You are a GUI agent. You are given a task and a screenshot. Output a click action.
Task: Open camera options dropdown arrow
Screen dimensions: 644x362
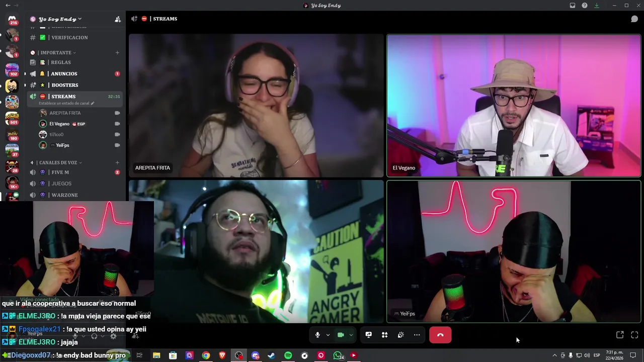pos(351,335)
